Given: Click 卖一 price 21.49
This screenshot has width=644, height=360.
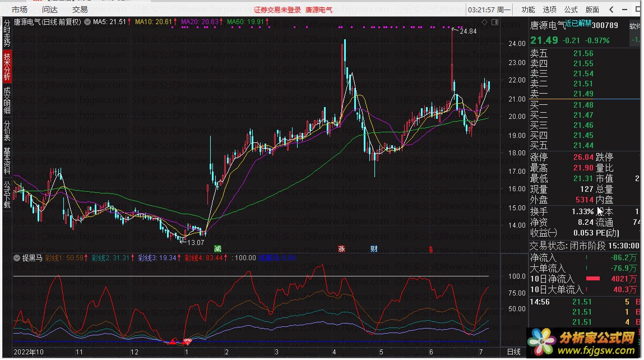Looking at the screenshot, I should tap(583, 94).
